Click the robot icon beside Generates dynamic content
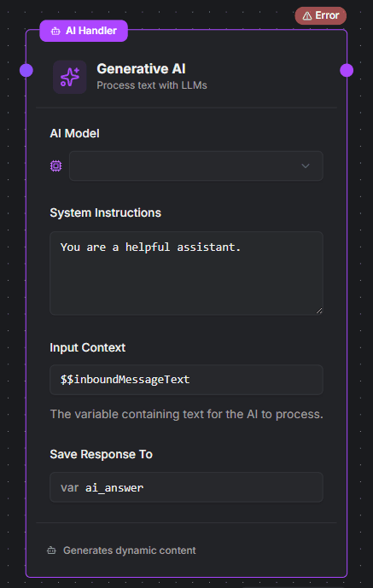 pyautogui.click(x=51, y=550)
